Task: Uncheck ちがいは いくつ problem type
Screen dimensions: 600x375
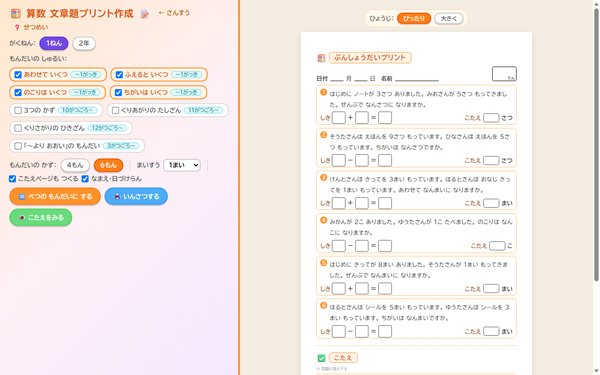Action: 118,92
